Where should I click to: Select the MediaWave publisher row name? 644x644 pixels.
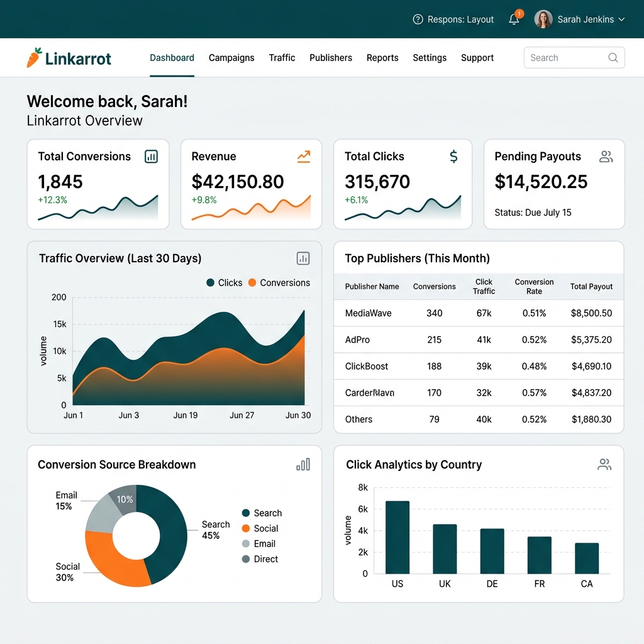369,313
